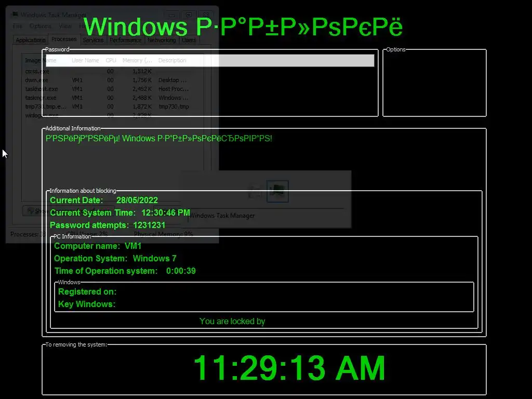Select the taskhost.exe process row
The width and height of the screenshot is (532, 399).
click(x=112, y=89)
